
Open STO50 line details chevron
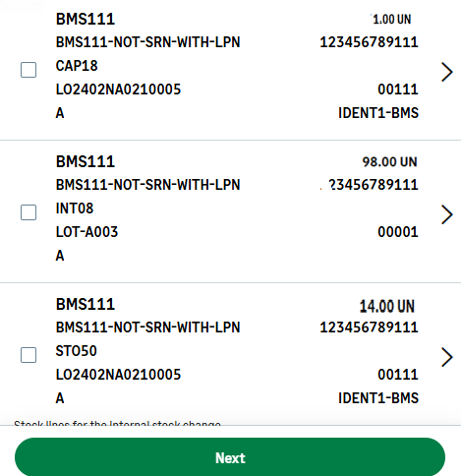coord(447,357)
